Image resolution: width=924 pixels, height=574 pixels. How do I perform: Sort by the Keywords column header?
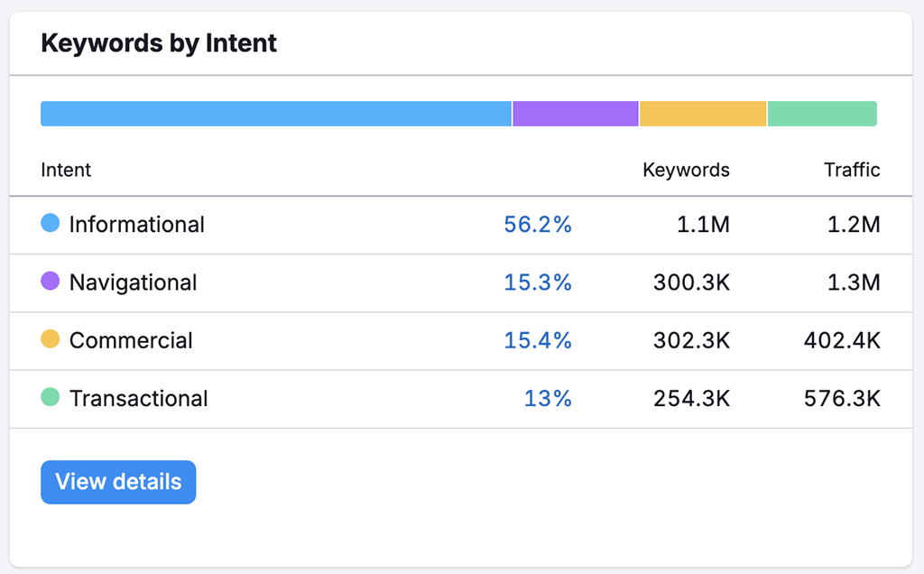point(686,170)
